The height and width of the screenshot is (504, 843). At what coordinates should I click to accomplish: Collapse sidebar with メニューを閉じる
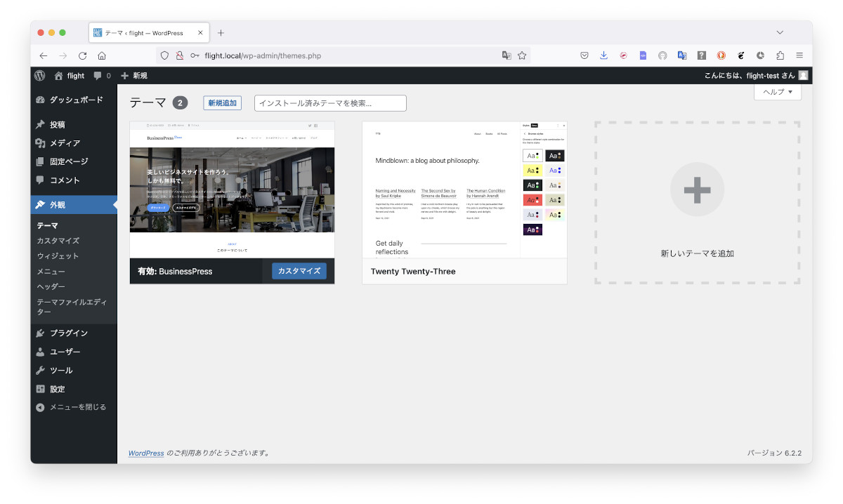click(77, 407)
